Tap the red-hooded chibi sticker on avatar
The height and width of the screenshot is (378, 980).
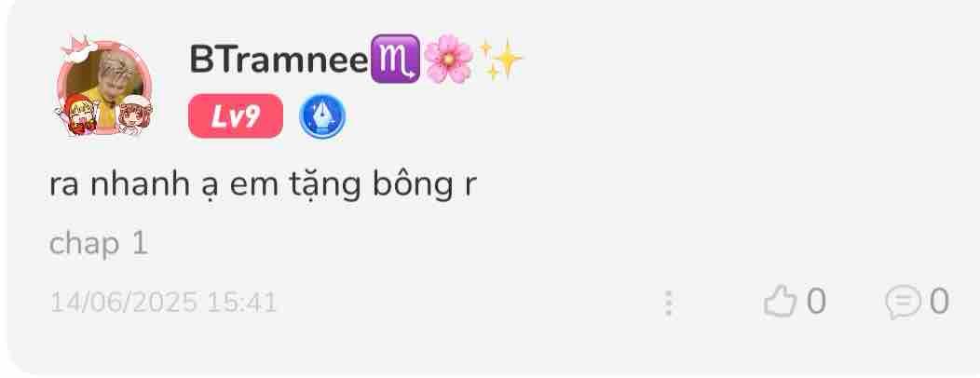click(77, 115)
